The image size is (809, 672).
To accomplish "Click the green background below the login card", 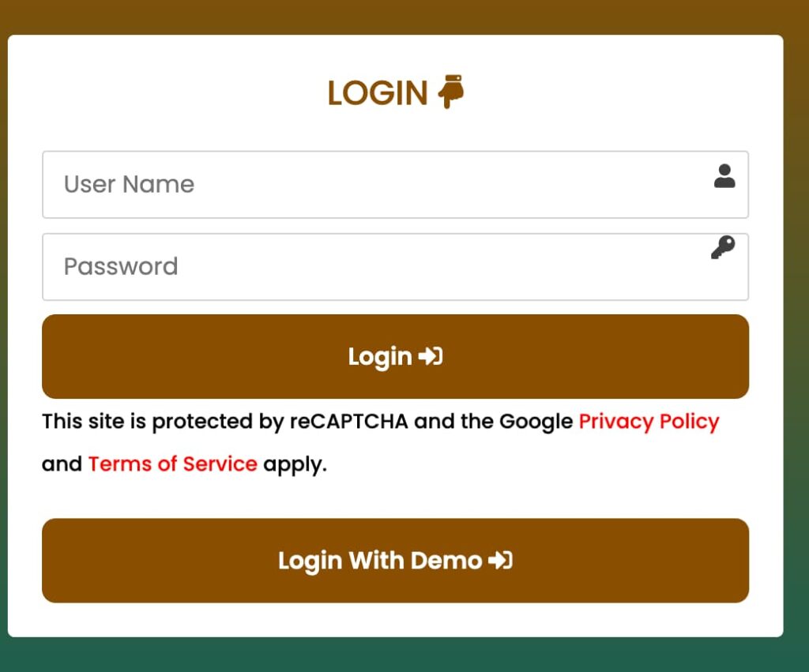I will [x=395, y=655].
